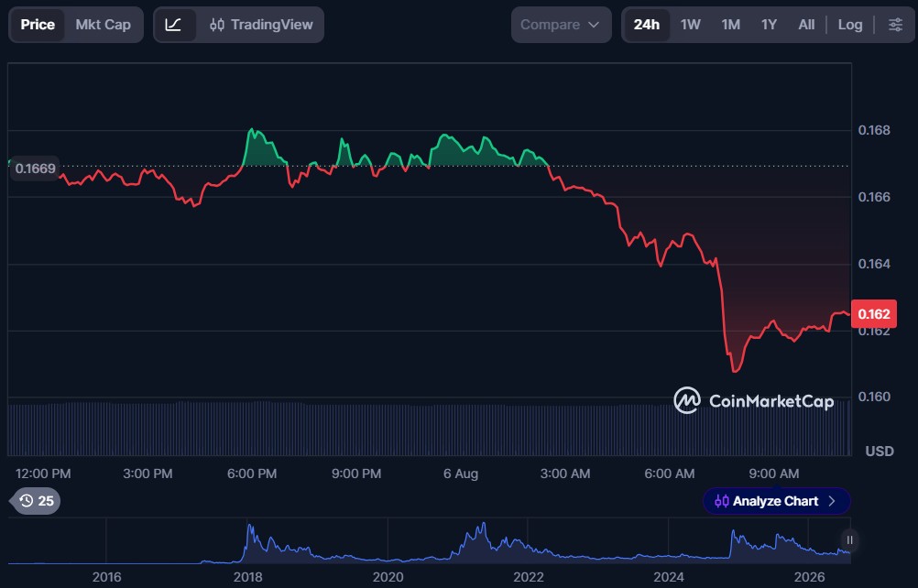Select the Price tab
This screenshot has width=918, height=588.
(x=38, y=25)
